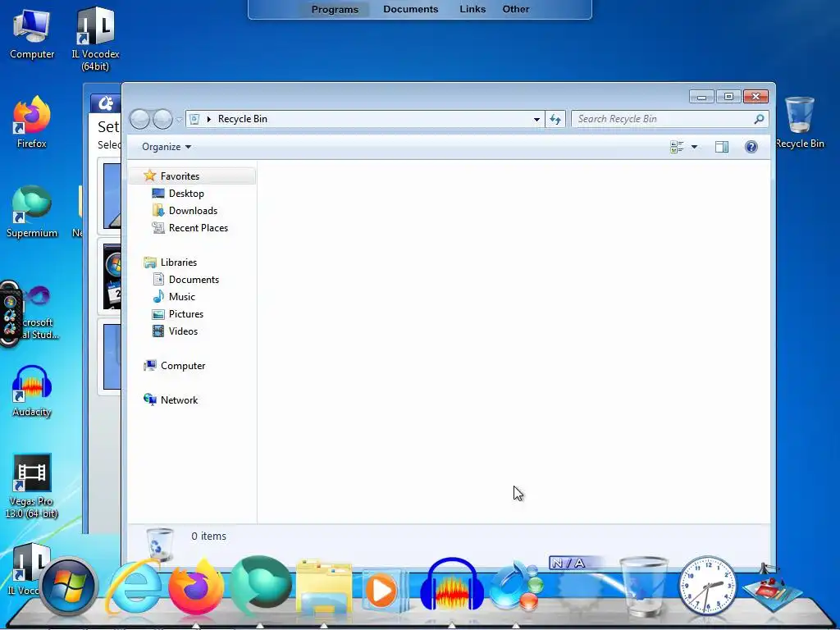Viewport: 840px width, 630px height.
Task: Open Computer desktop icon
Action: pyautogui.click(x=32, y=34)
